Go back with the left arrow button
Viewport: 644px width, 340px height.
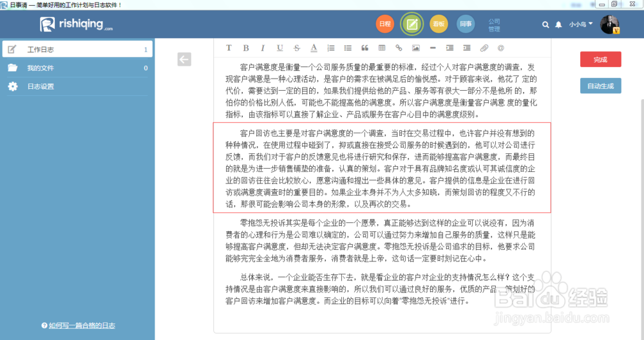(184, 59)
